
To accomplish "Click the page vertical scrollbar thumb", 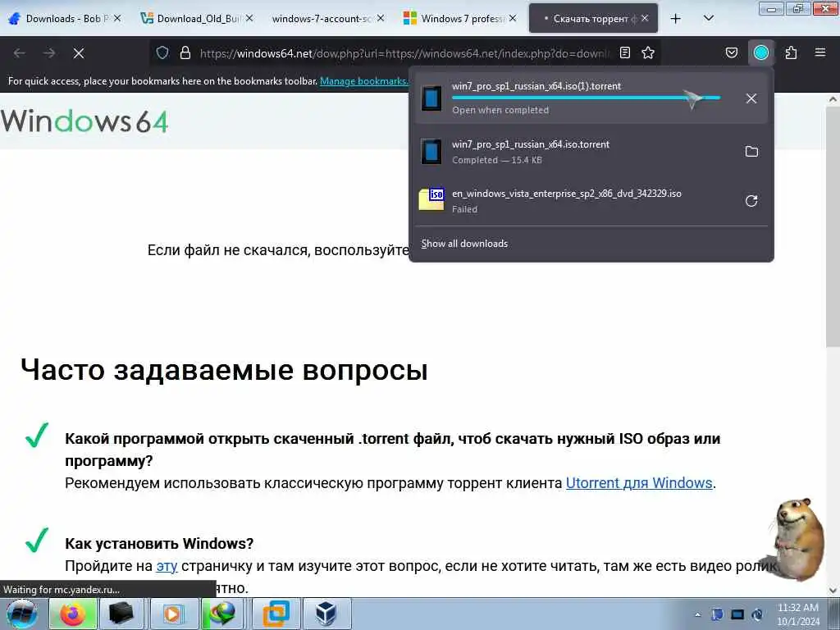I will (833, 225).
